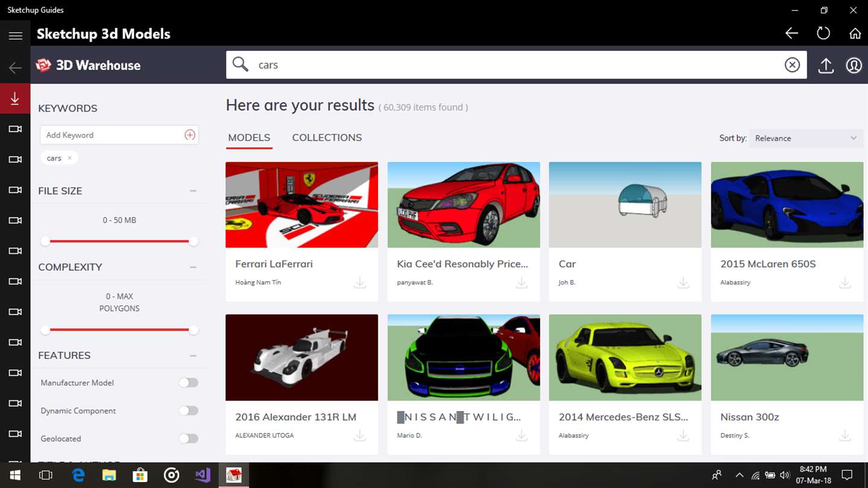Open the red Kia Cee'd thumbnail
868x488 pixels.
coord(464,205)
